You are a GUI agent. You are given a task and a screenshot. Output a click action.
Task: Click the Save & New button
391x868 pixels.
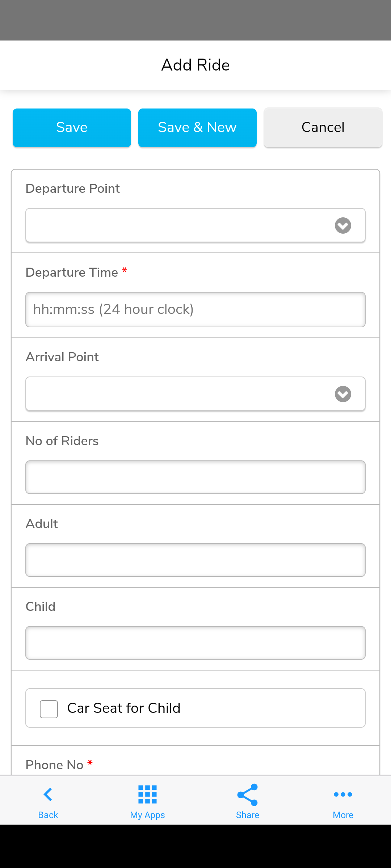(197, 128)
